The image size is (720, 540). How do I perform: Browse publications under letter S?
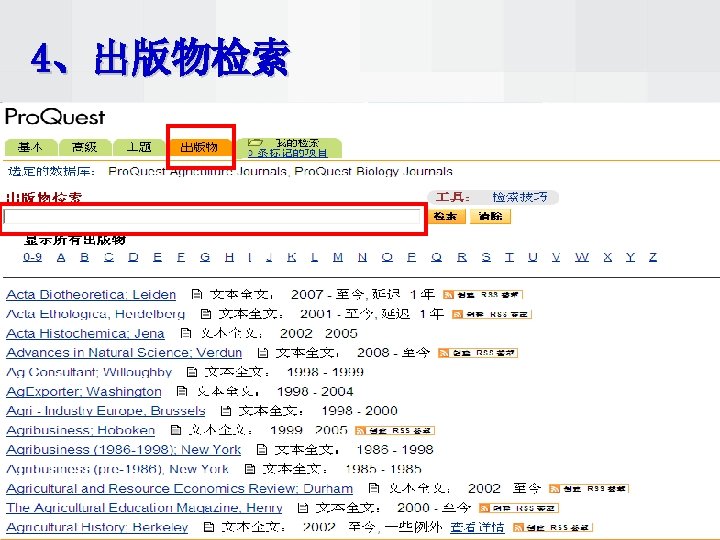coord(486,257)
